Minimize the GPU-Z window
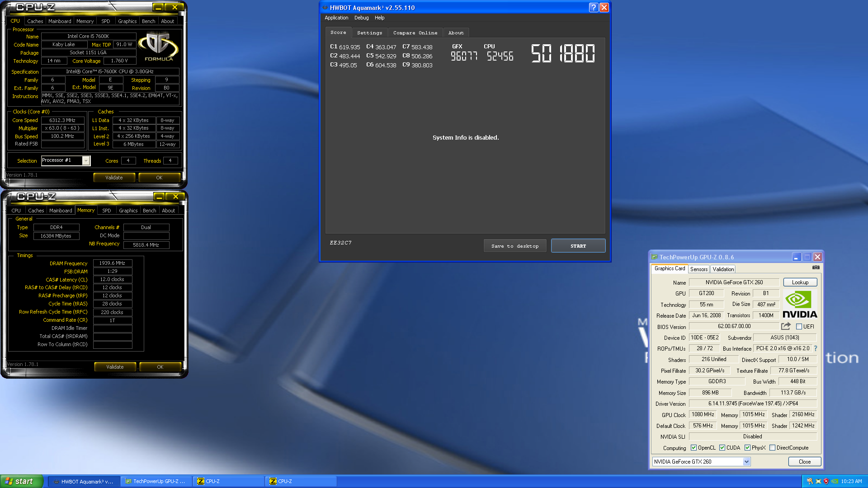The width and height of the screenshot is (868, 488). coord(796,257)
